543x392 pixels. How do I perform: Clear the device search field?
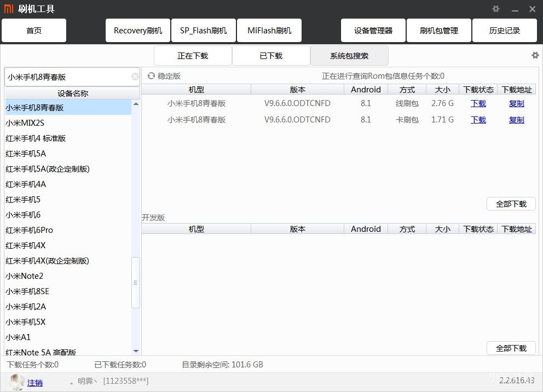click(x=135, y=77)
